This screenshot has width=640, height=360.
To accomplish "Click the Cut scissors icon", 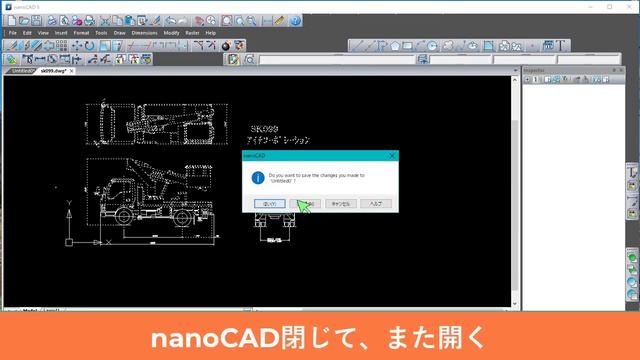I will (105, 20).
